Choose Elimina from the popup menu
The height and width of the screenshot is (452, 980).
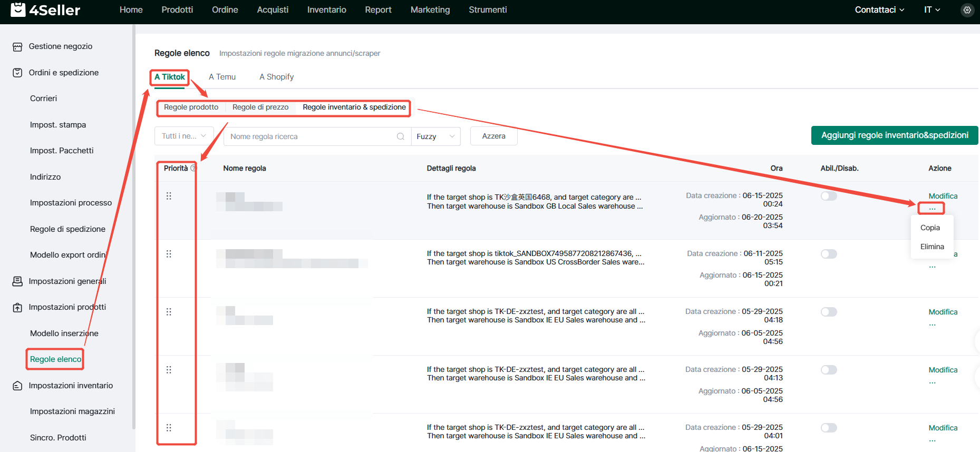pyautogui.click(x=932, y=247)
